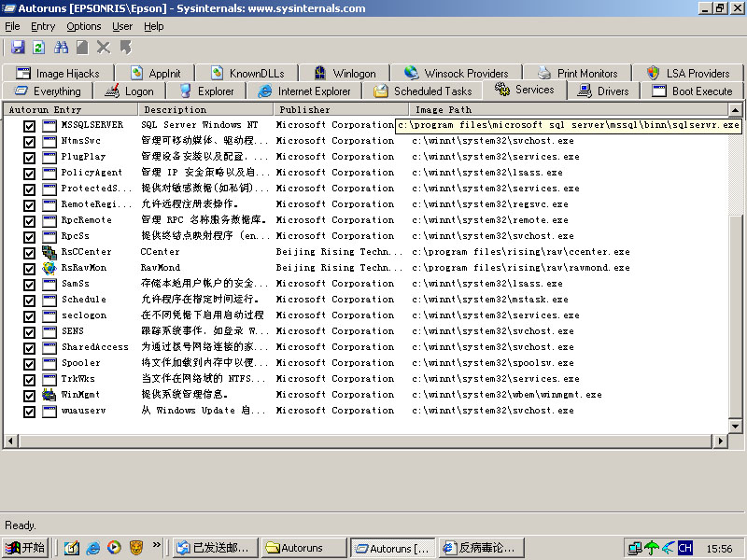This screenshot has height=560, width=747.
Task: Click horizontal scrollbar right arrow
Action: point(720,441)
